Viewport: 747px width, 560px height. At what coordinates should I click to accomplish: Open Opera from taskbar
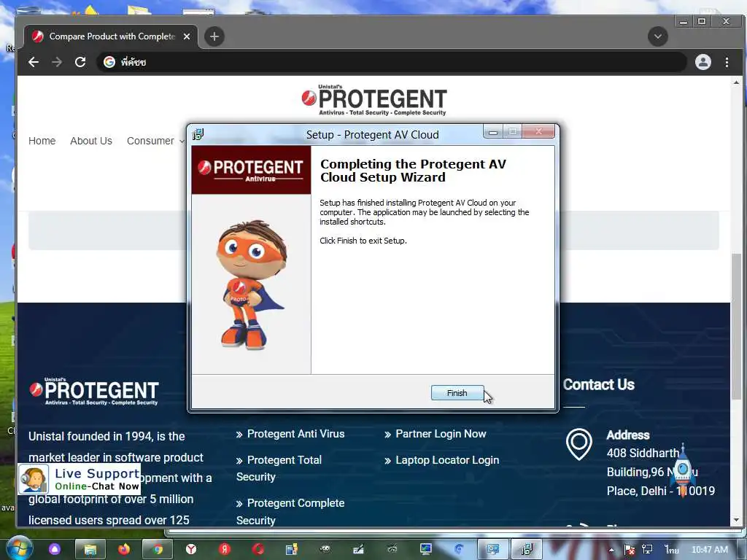tap(258, 550)
